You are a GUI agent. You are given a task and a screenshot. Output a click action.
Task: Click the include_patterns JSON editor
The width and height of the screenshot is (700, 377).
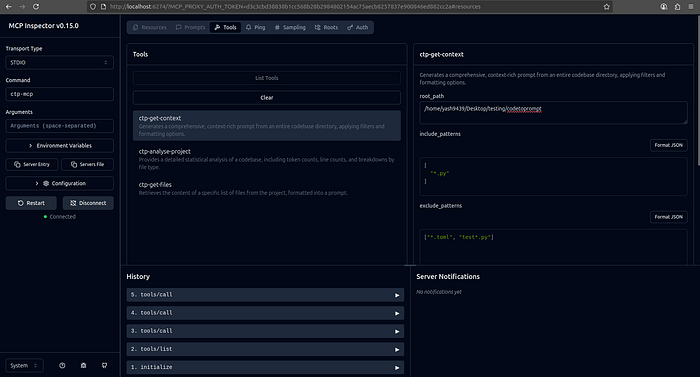pos(553,176)
